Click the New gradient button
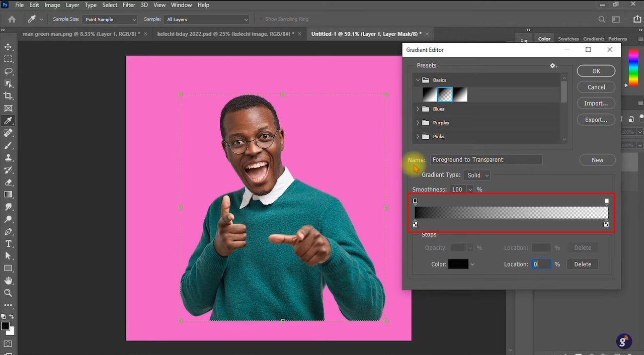The image size is (644, 355). pyautogui.click(x=597, y=160)
